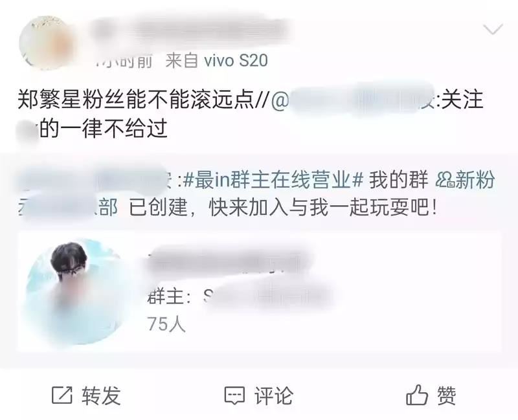Click the 赞 label to like
This screenshot has width=518, height=420.
(x=447, y=395)
